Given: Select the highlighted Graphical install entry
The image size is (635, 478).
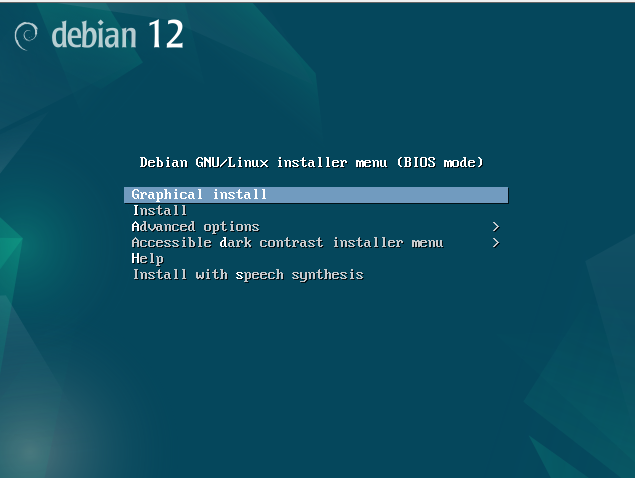Looking at the screenshot, I should [x=316, y=195].
